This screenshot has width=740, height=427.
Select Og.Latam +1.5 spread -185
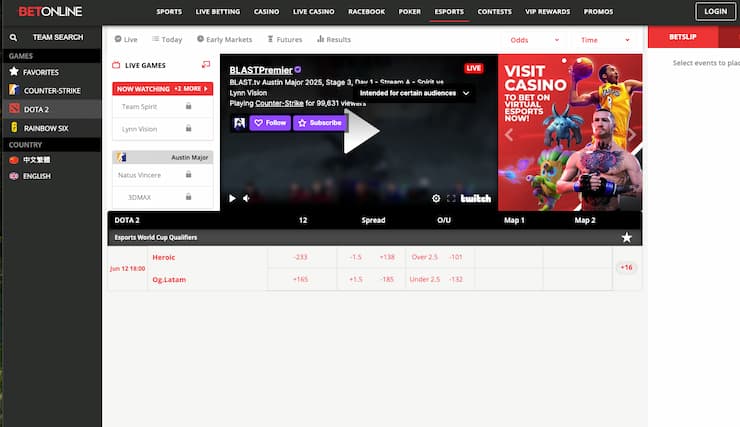pos(371,279)
